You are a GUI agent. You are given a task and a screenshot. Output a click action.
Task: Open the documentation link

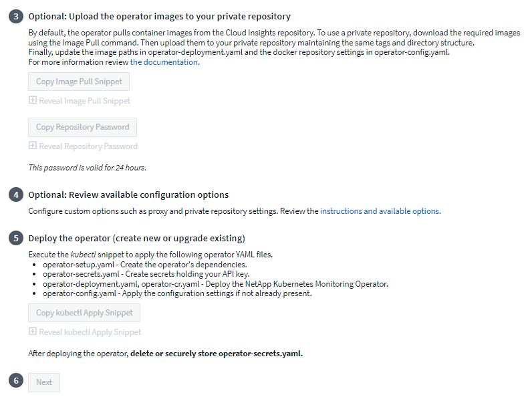pos(164,62)
